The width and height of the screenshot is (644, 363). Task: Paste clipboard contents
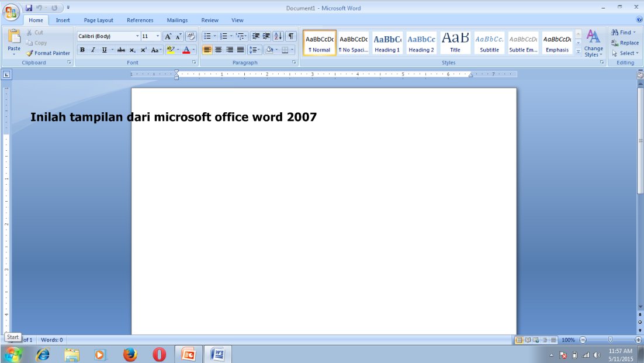point(14,42)
